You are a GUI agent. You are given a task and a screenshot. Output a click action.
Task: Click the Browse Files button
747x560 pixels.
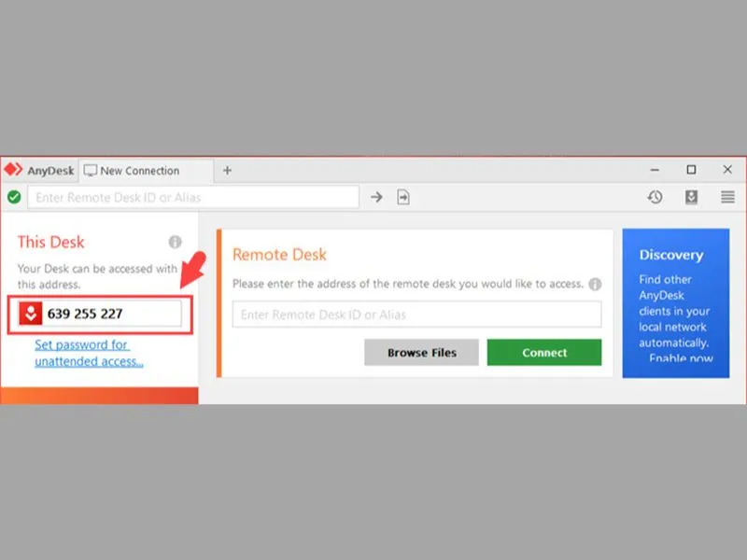tap(422, 353)
